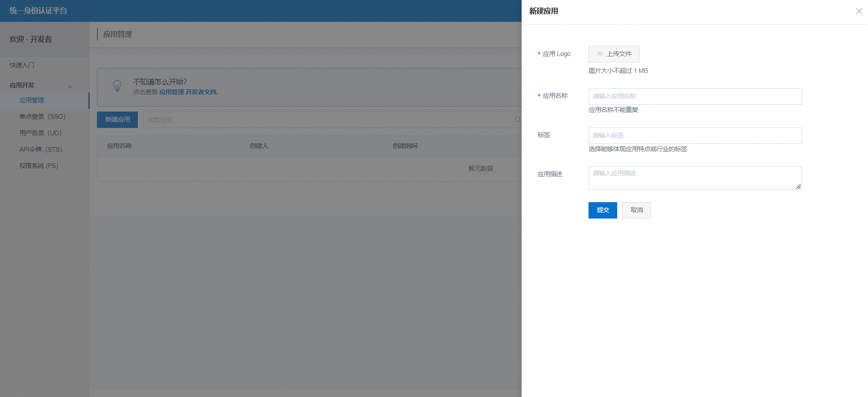Focus the 应用名称 input field
Screen dimensions: 868x397
[x=695, y=97]
